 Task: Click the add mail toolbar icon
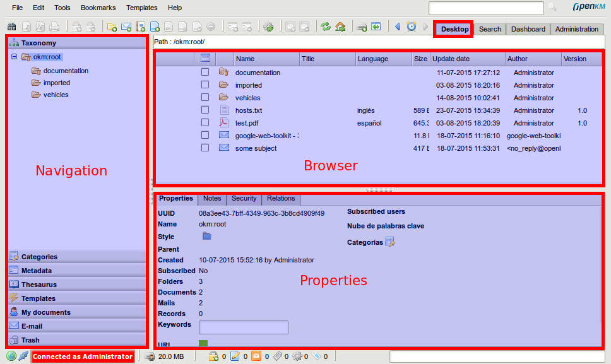click(x=126, y=27)
